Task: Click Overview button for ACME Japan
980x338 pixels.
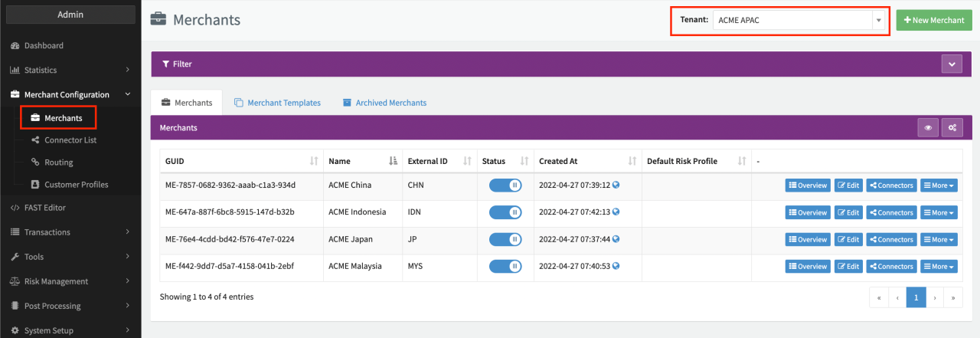Action: 807,240
